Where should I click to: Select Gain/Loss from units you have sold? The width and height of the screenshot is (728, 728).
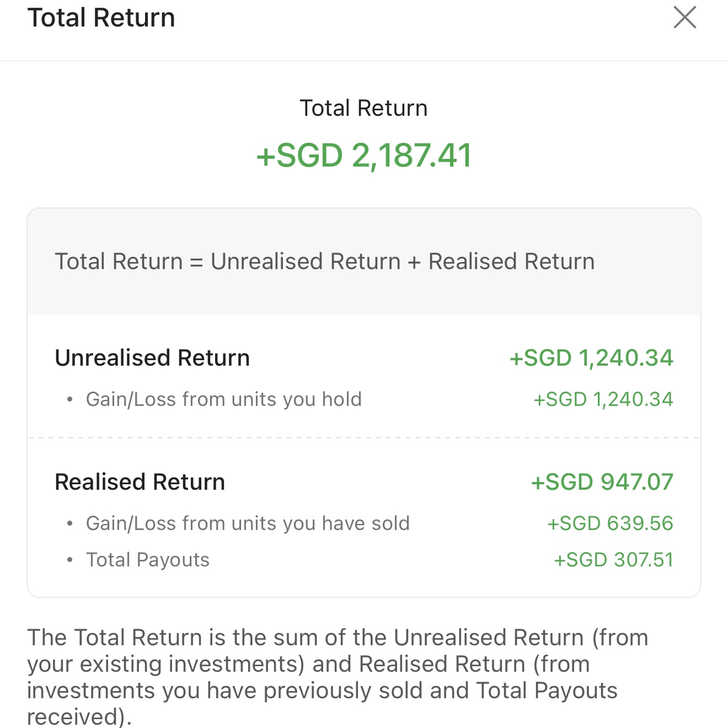[248, 523]
